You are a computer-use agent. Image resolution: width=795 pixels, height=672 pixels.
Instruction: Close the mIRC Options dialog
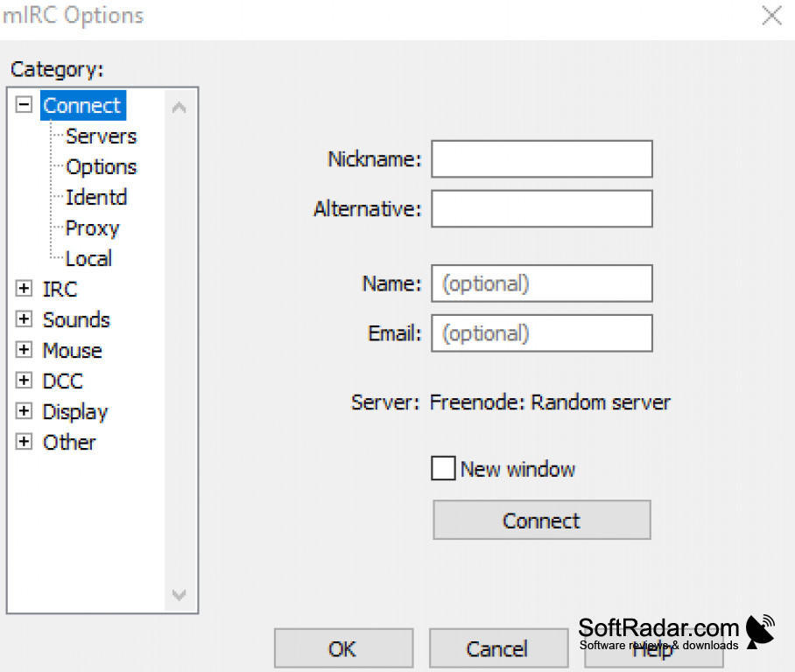(x=771, y=15)
